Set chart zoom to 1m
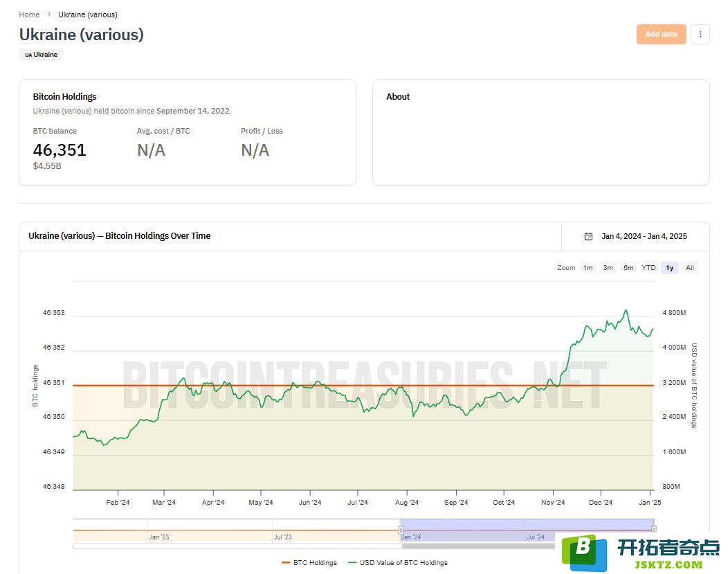Viewport: 728px width, 574px height. [588, 268]
